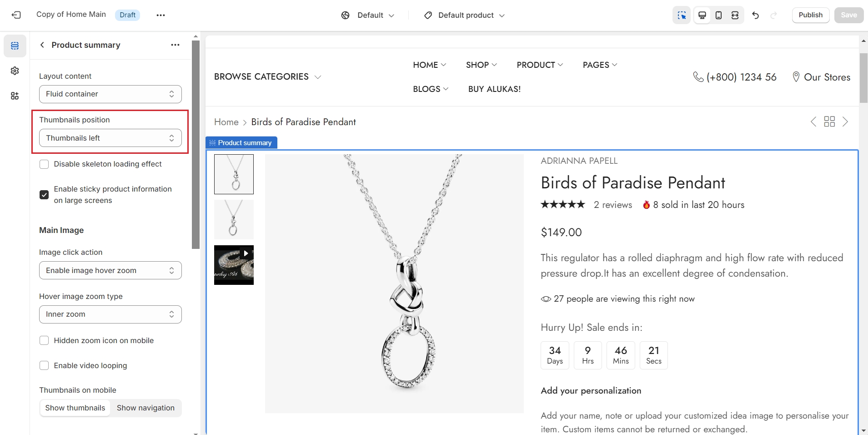Open Thumbnails position dropdown
The width and height of the screenshot is (868, 435).
(x=110, y=138)
